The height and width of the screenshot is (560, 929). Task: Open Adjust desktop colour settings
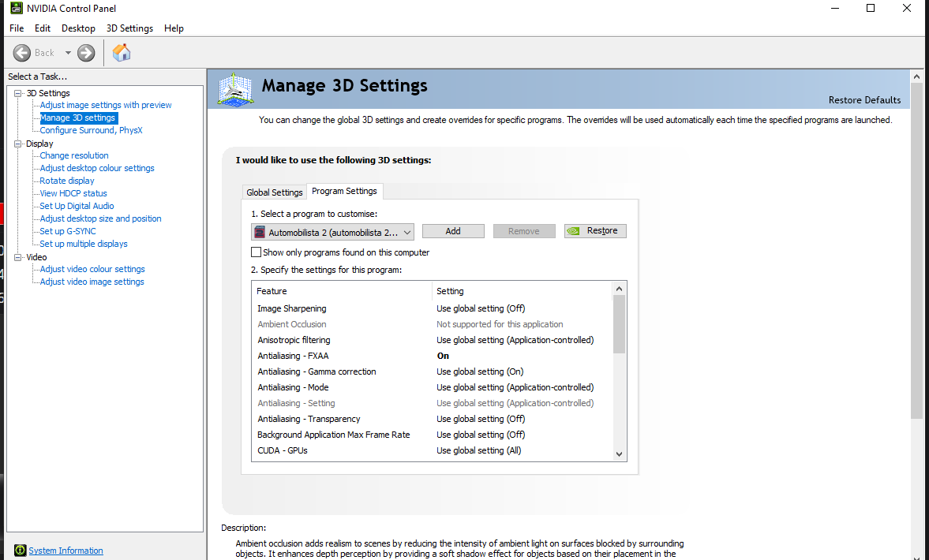coord(96,168)
